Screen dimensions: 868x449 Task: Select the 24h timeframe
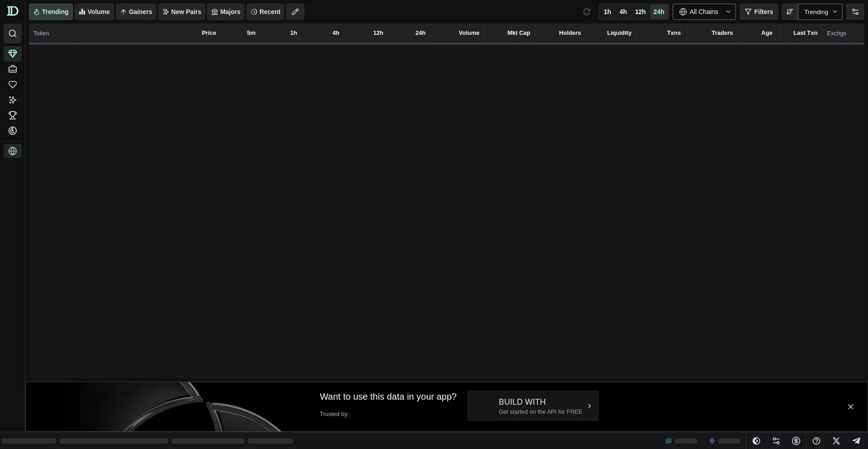click(659, 12)
